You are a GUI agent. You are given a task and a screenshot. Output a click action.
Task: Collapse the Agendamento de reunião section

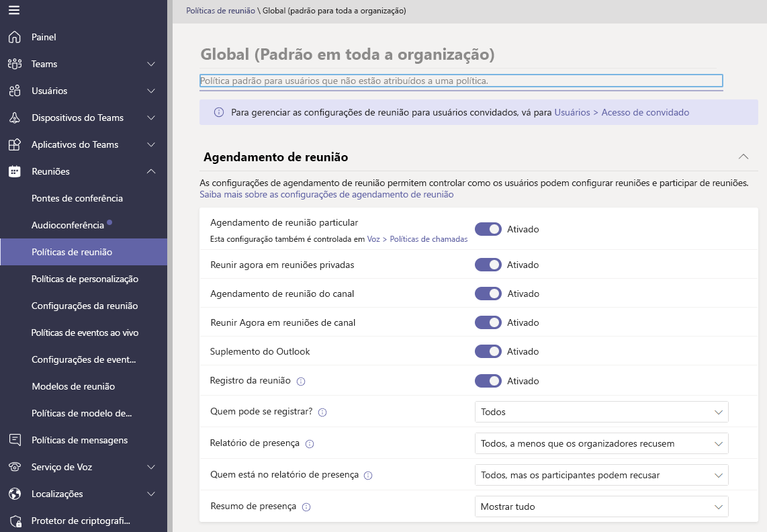(743, 157)
